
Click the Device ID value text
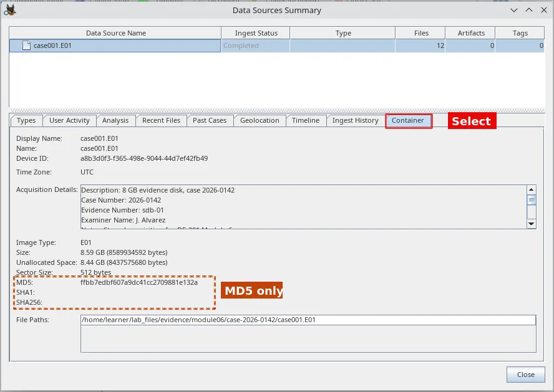144,158
